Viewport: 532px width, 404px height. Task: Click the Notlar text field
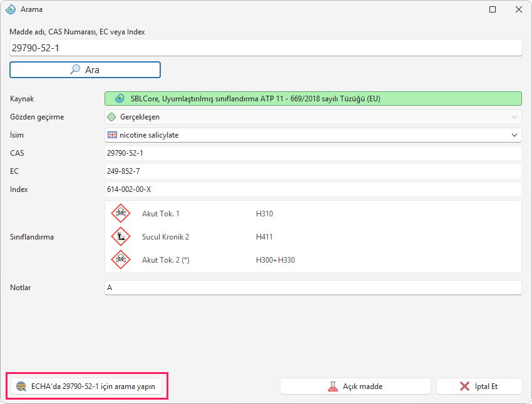click(x=313, y=288)
